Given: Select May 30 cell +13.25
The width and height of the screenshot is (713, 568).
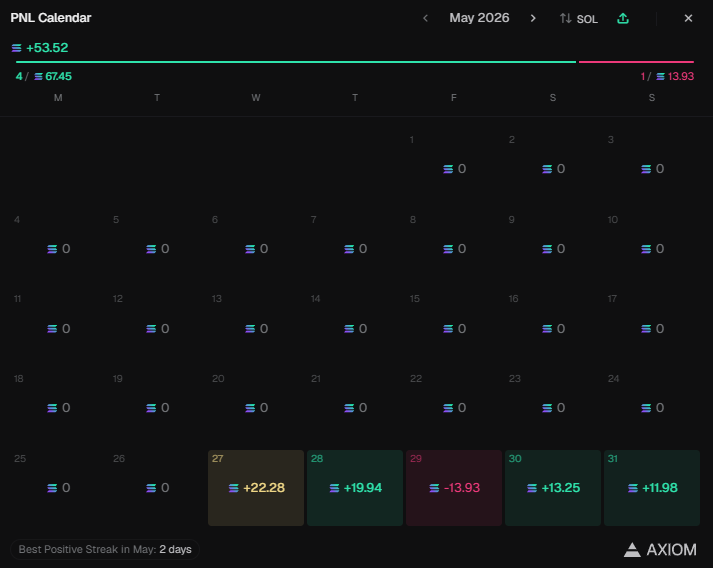Looking at the screenshot, I should click(x=553, y=488).
